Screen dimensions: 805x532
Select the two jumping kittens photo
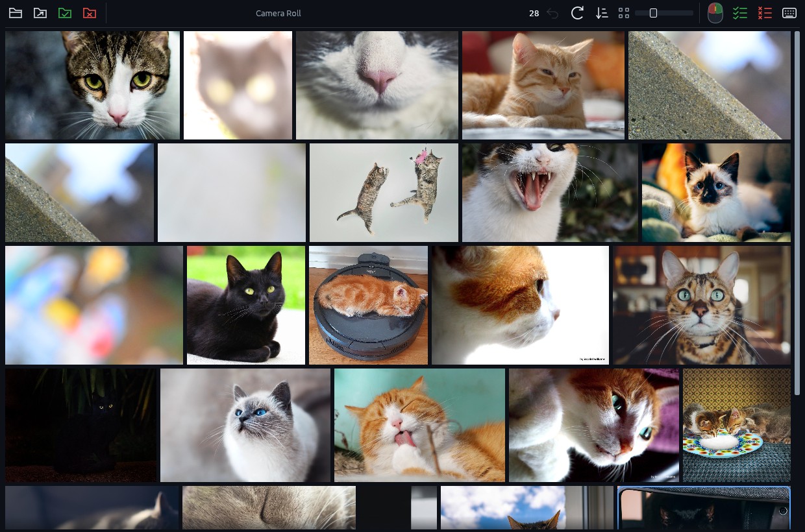384,193
